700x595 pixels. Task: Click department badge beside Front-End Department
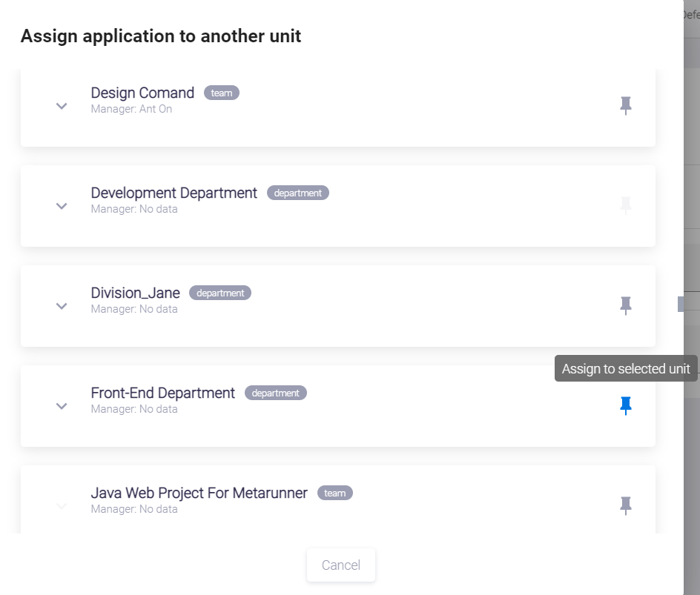click(x=275, y=393)
